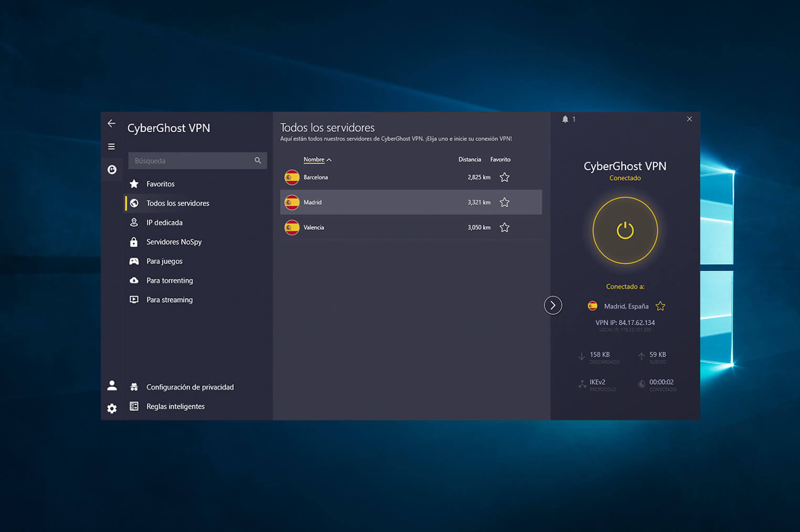Open Para juegos servers
Screen dimensions: 800x532
(164, 261)
